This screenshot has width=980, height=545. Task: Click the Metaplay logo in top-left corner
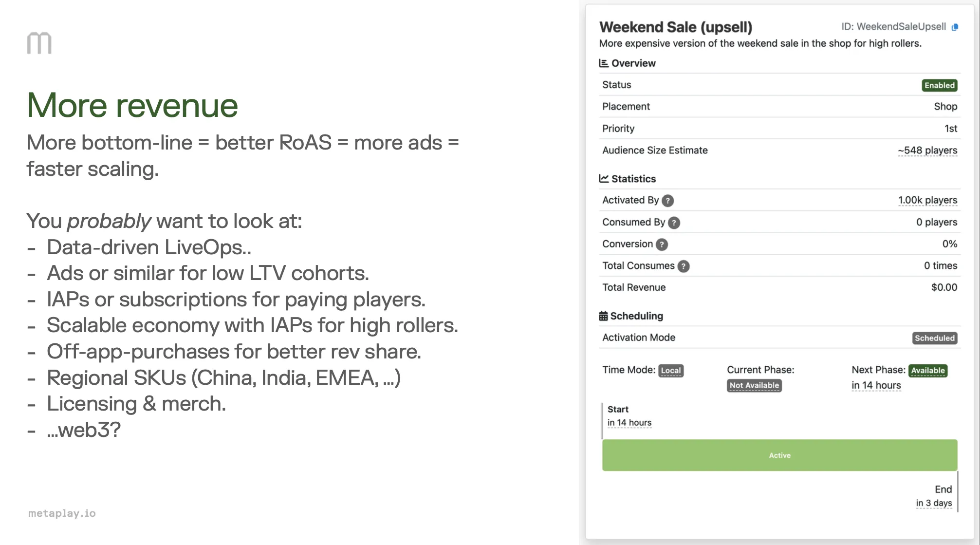pos(40,42)
